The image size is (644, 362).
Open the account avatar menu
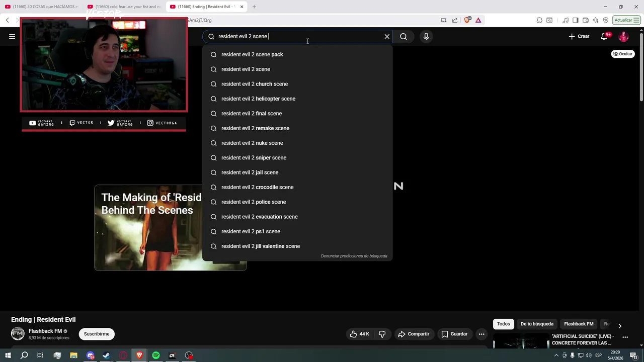point(624,36)
